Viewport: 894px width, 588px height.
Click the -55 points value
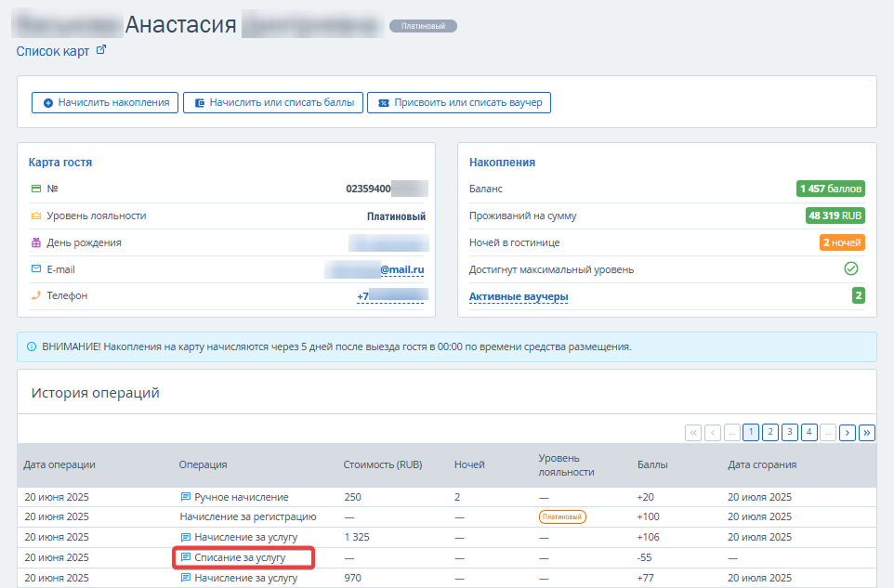(644, 557)
